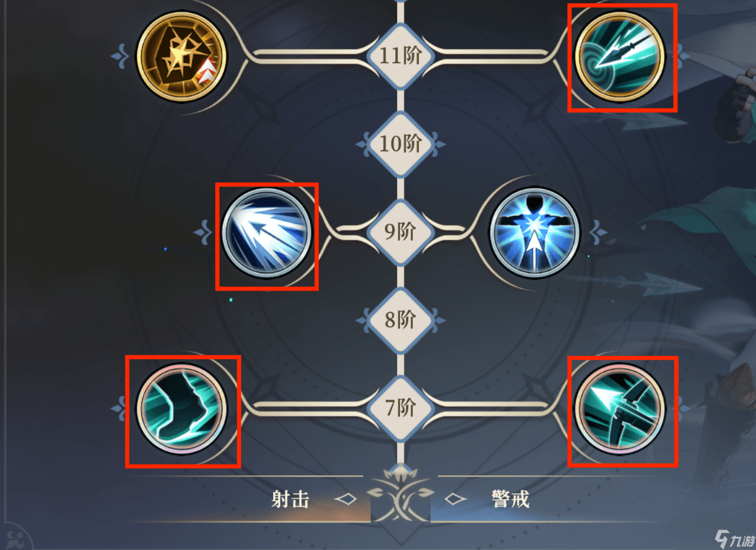Open the 8阶 tier diamond
This screenshot has height=550, width=756.
pyautogui.click(x=400, y=320)
